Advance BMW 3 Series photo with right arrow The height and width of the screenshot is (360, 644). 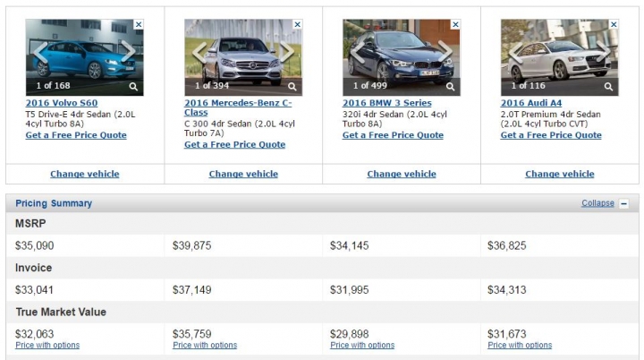coord(445,52)
